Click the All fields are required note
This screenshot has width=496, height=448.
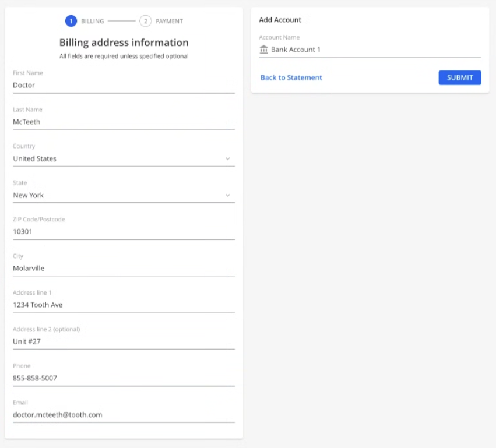click(x=124, y=57)
